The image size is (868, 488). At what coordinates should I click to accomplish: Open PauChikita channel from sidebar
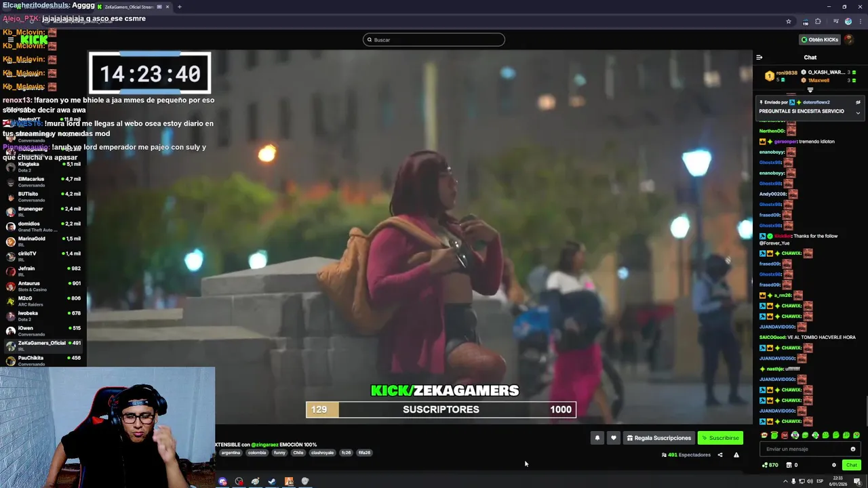(x=43, y=361)
